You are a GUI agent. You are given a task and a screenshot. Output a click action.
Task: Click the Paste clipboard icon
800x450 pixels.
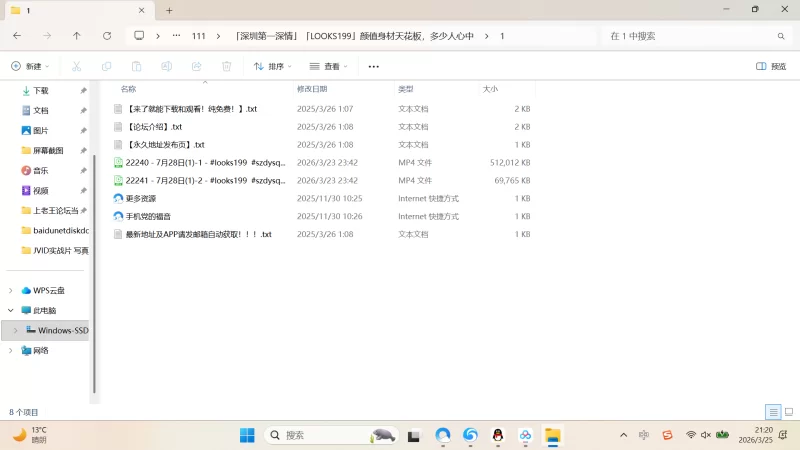click(136, 66)
